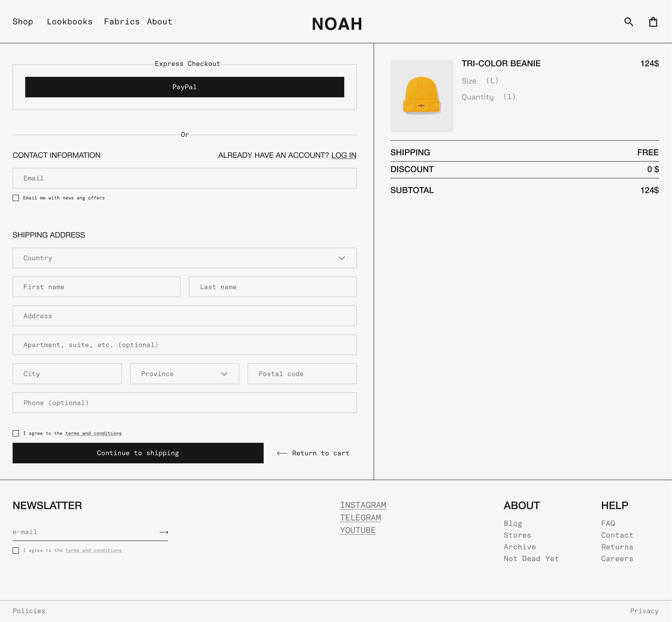The width and height of the screenshot is (672, 622).
Task: Open the INSTAGRAM link in footer
Action: (x=363, y=505)
